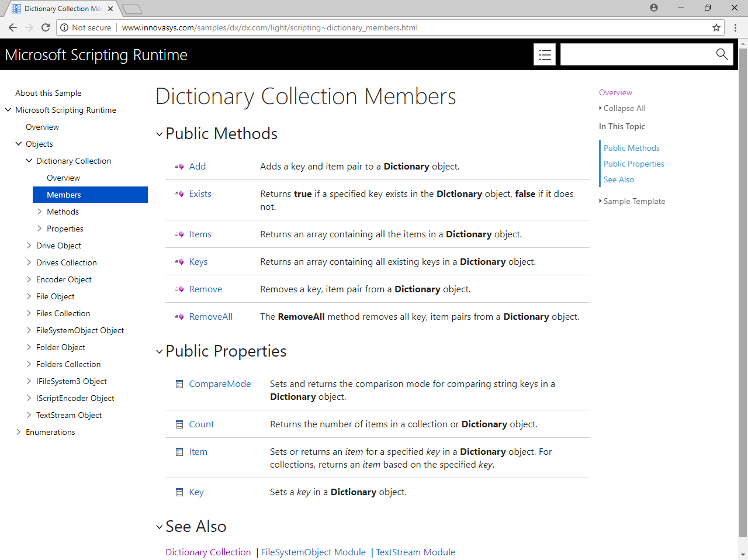Open FileSystemObject Object in the tree

(x=80, y=330)
